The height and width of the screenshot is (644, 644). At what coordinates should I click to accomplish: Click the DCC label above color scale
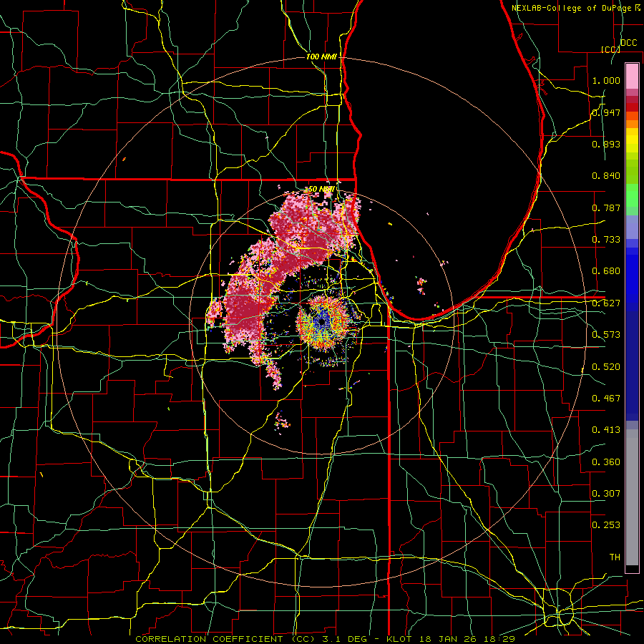[628, 43]
